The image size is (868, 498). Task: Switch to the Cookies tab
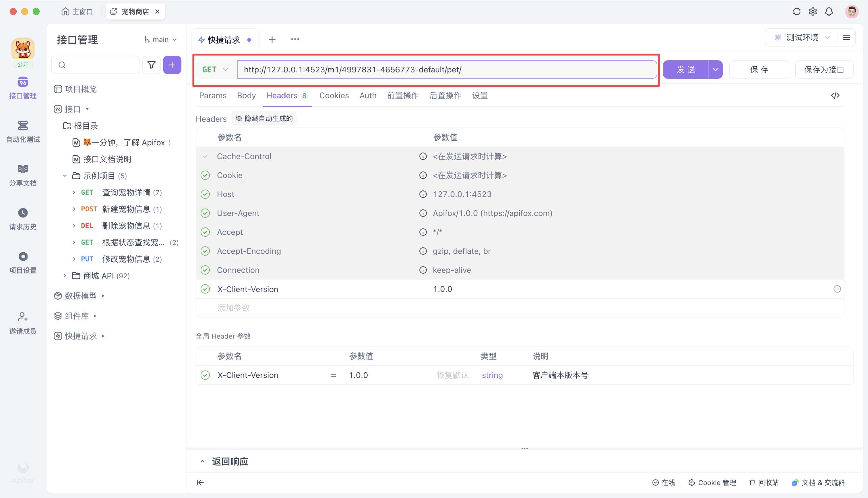(x=334, y=95)
